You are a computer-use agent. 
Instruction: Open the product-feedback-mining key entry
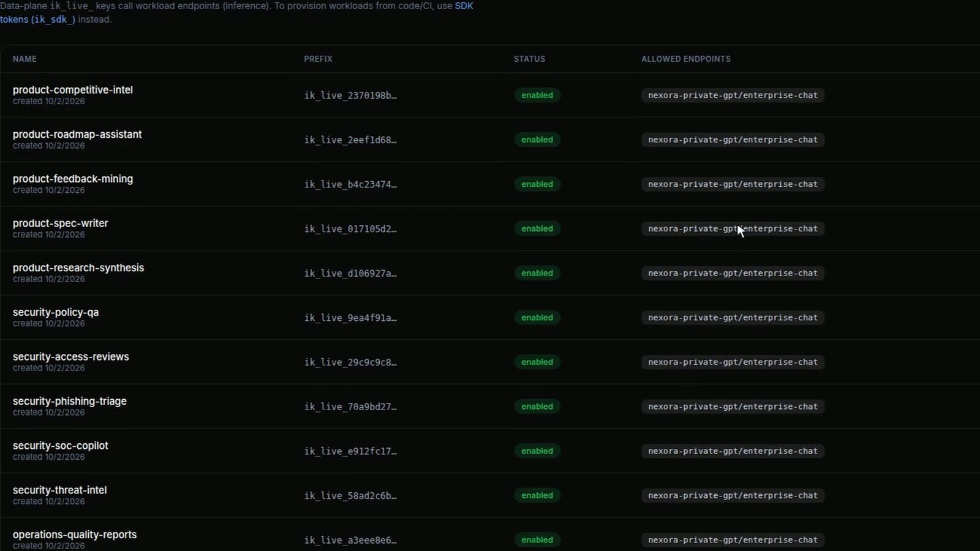click(73, 179)
